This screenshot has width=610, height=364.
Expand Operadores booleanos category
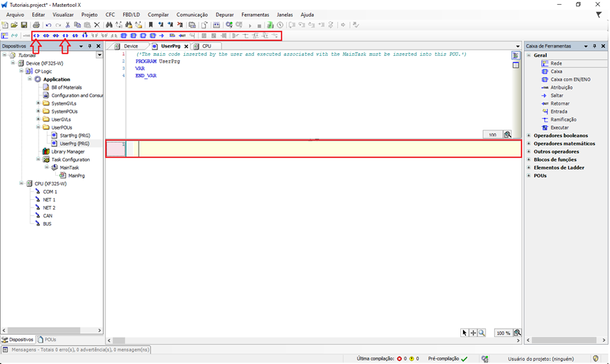(x=529, y=136)
